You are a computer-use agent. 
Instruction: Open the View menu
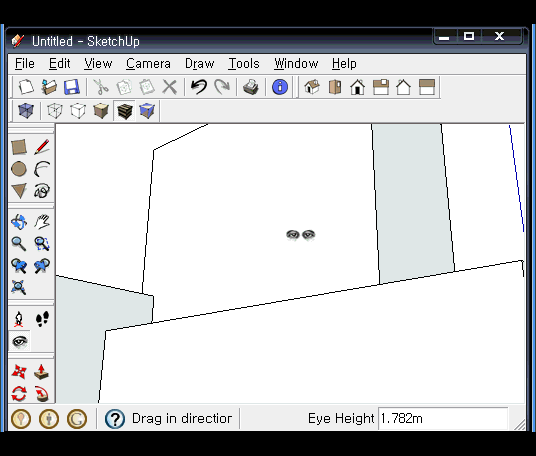98,64
